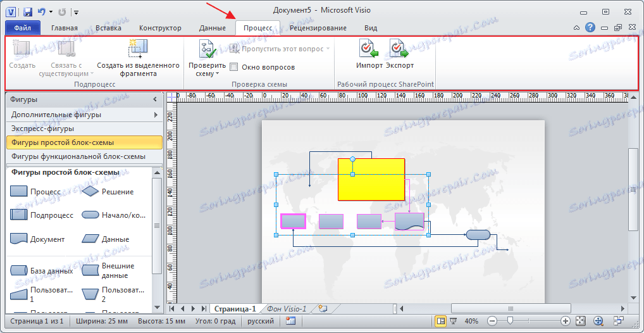Click the zoom out minus button
644x333 pixels.
point(492,321)
